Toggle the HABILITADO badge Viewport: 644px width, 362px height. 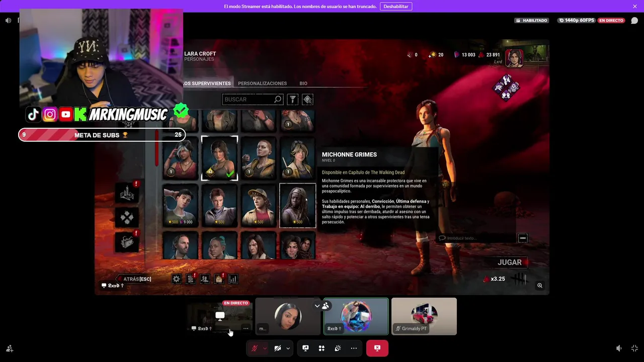pyautogui.click(x=531, y=21)
